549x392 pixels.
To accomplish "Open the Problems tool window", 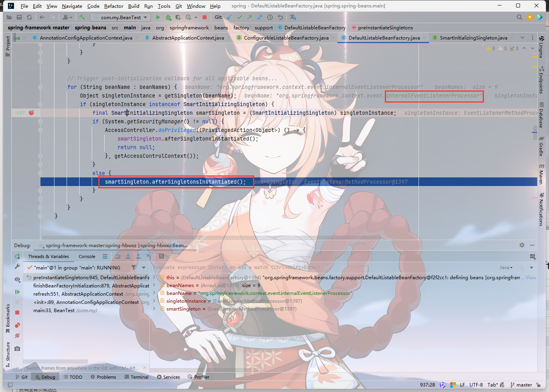I will coord(103,377).
